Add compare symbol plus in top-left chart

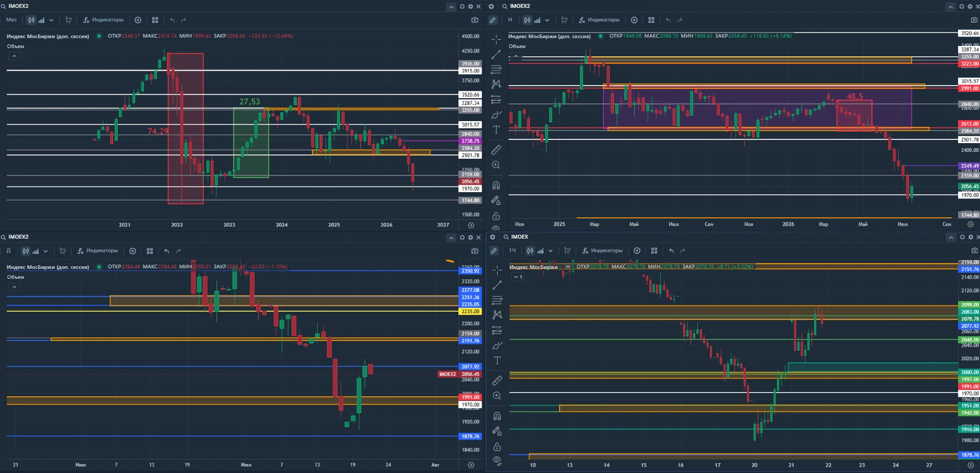tap(138, 20)
